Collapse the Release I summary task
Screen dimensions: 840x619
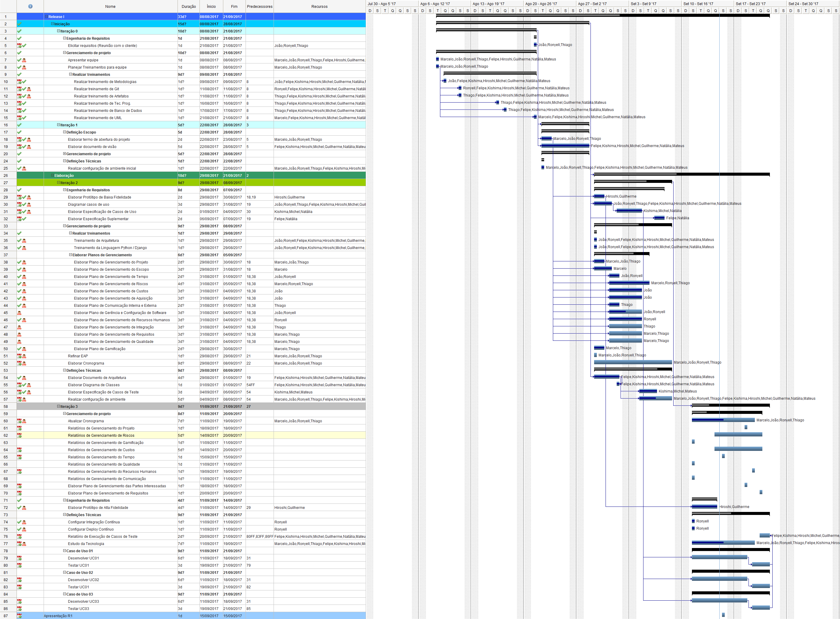pyautogui.click(x=46, y=17)
